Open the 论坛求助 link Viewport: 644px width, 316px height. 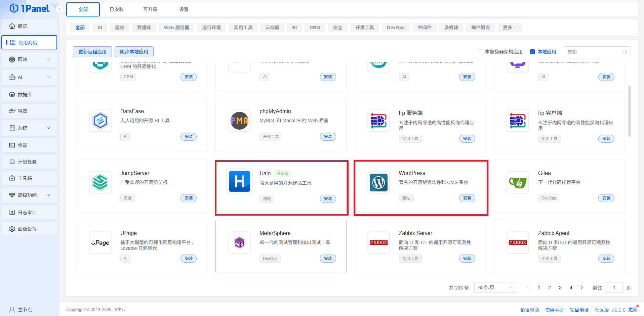pos(530,310)
